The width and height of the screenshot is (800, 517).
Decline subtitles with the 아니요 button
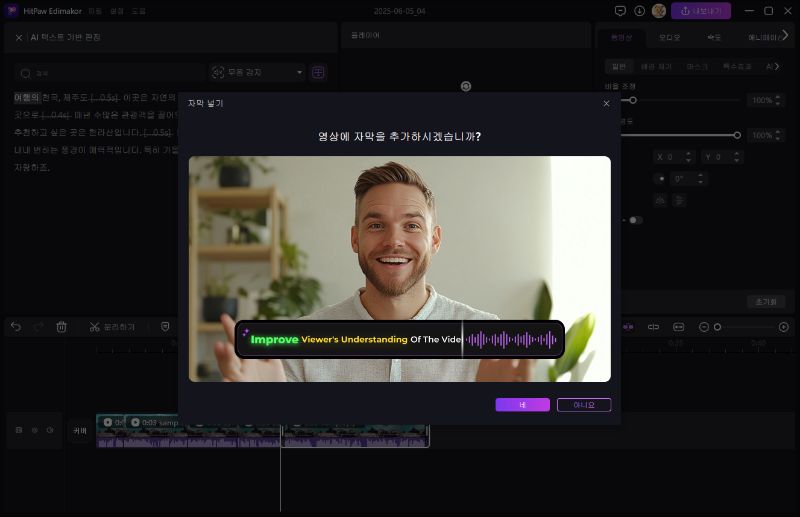pyautogui.click(x=584, y=405)
